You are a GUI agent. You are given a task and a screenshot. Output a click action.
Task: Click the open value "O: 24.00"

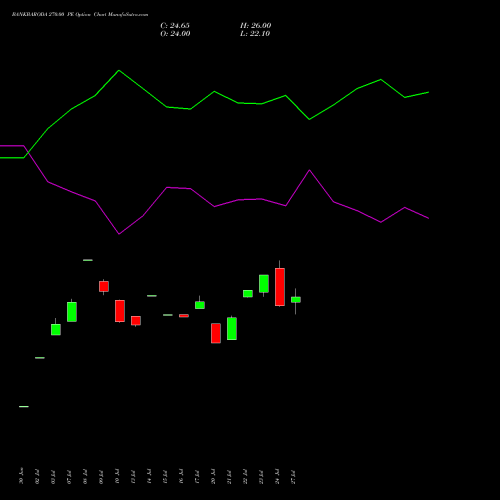click(175, 34)
